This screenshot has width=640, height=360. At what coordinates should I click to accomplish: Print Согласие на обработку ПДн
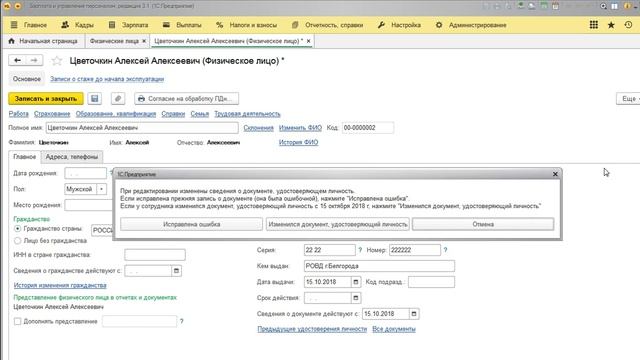[x=187, y=98]
